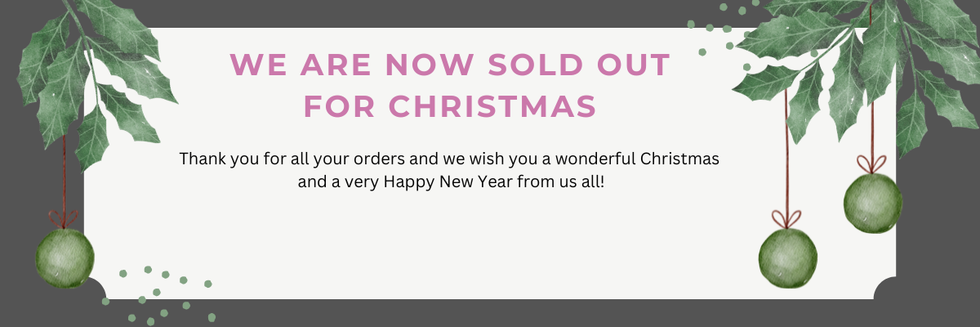Click the string holding the left bauble
The width and height of the screenshot is (980, 327).
(64, 176)
